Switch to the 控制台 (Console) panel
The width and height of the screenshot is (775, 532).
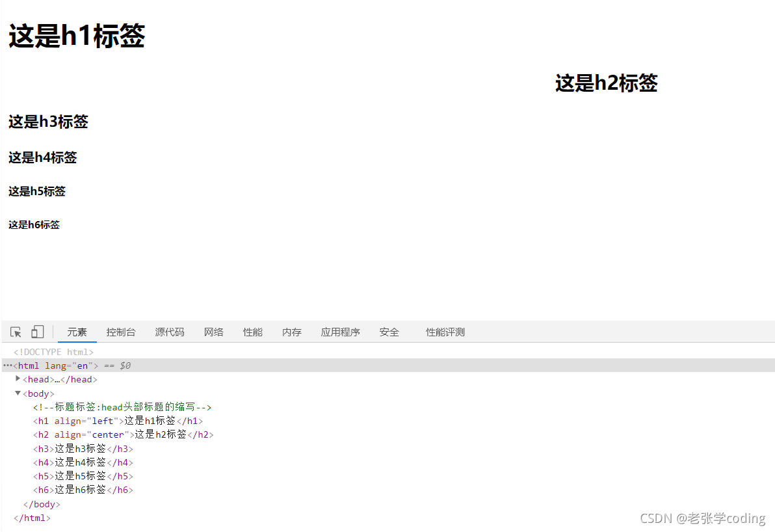click(121, 332)
